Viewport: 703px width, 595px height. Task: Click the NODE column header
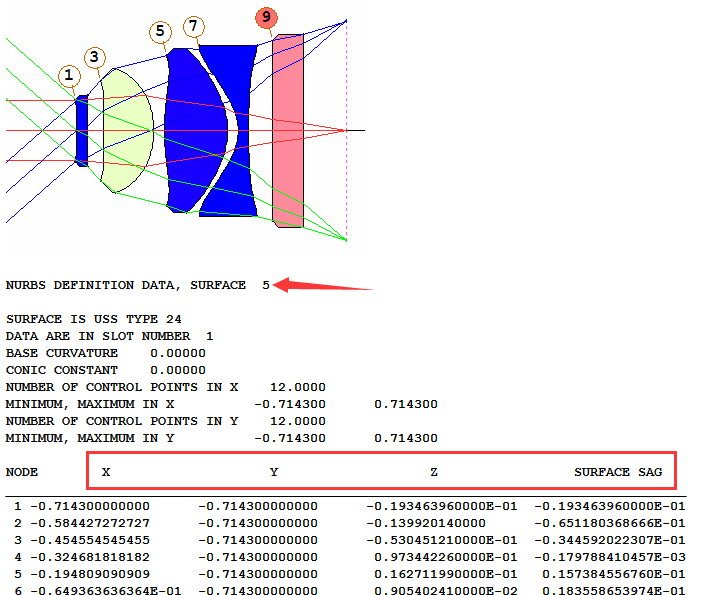pyautogui.click(x=22, y=472)
